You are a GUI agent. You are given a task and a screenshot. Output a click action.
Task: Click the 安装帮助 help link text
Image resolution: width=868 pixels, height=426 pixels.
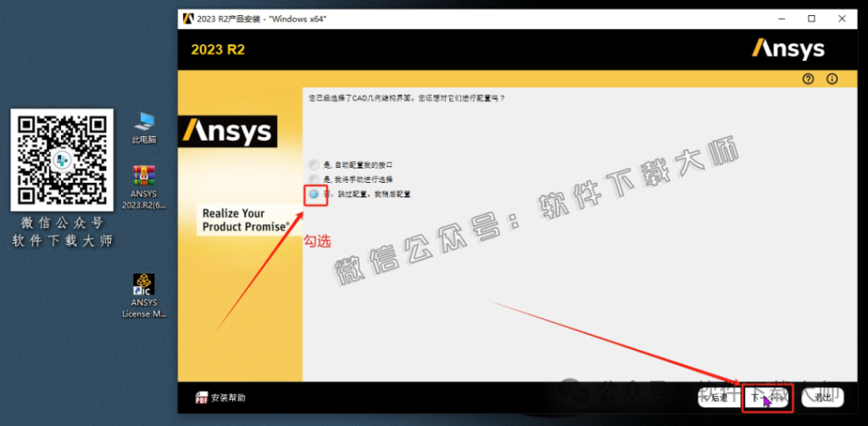point(228,398)
